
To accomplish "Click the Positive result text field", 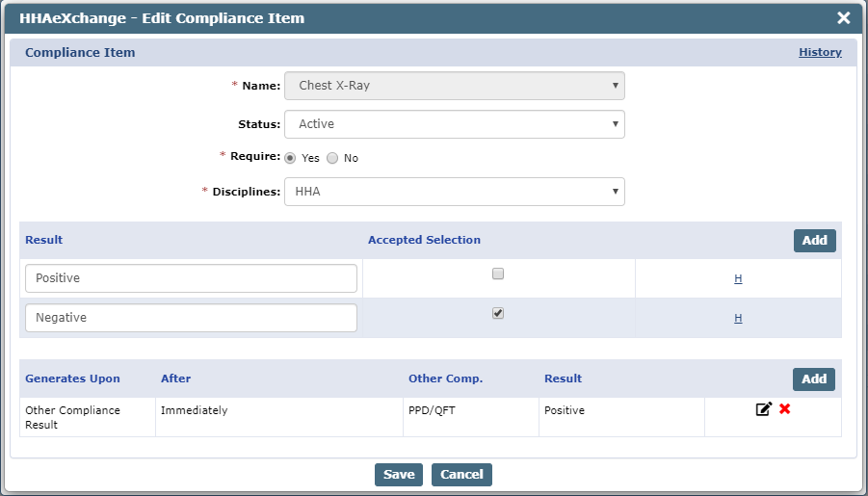I will point(191,278).
